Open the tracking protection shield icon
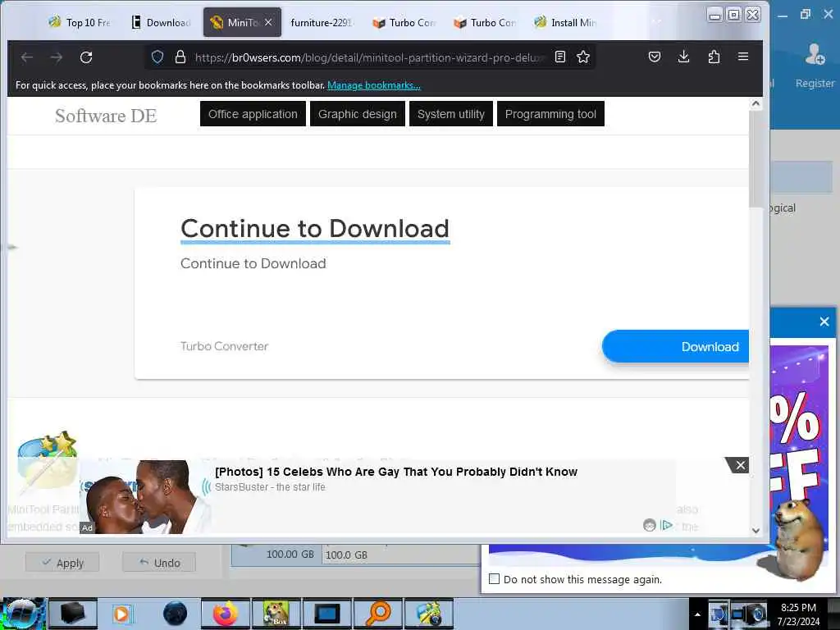The width and height of the screenshot is (840, 630). 157,57
